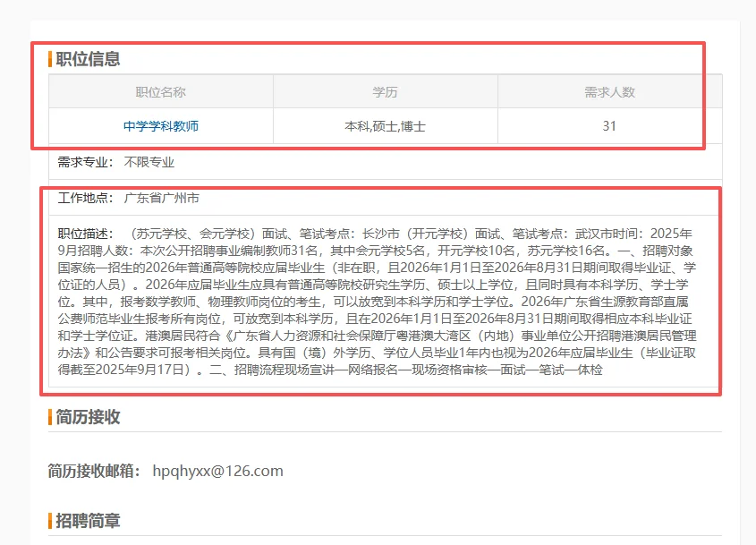The image size is (756, 545).
Task: Click the email hpqhyxx@126.com
Action: click(x=218, y=472)
